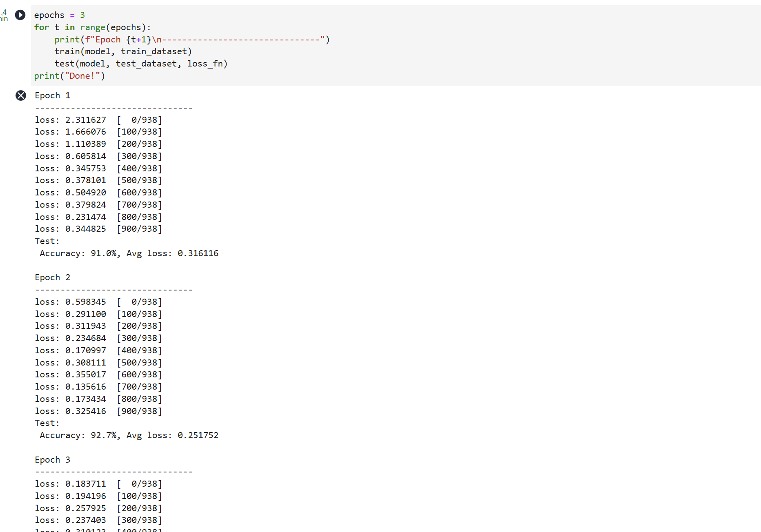Select the 'loss: 0.170997' output line
The image size is (761, 532).
98,350
